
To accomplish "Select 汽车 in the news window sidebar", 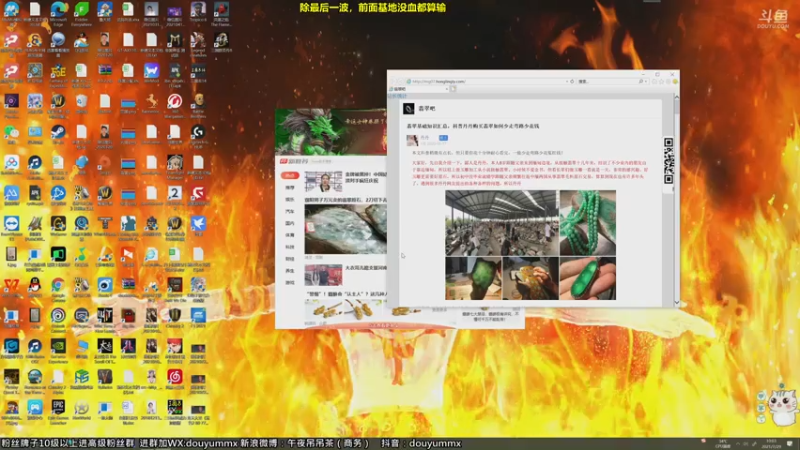I will click(x=290, y=211).
